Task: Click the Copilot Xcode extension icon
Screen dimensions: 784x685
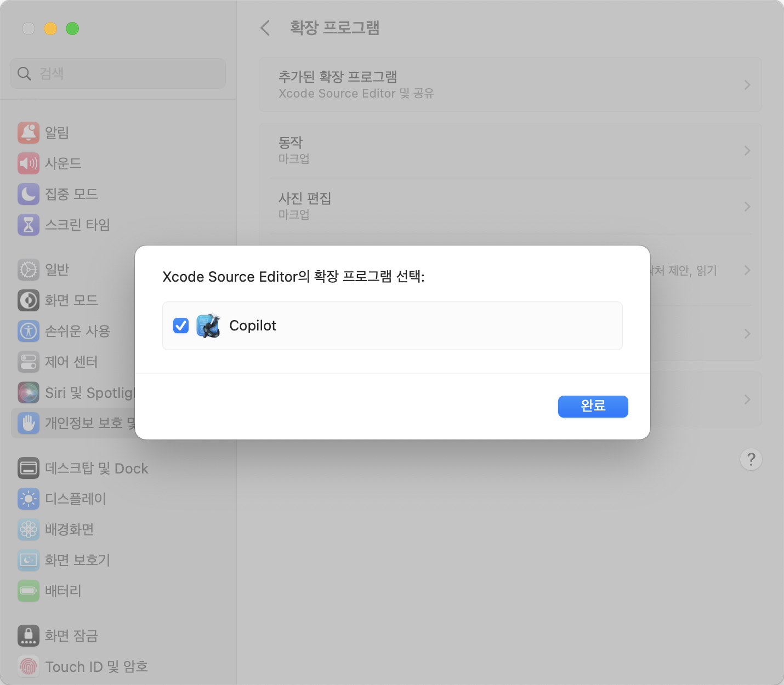Action: pyautogui.click(x=208, y=326)
